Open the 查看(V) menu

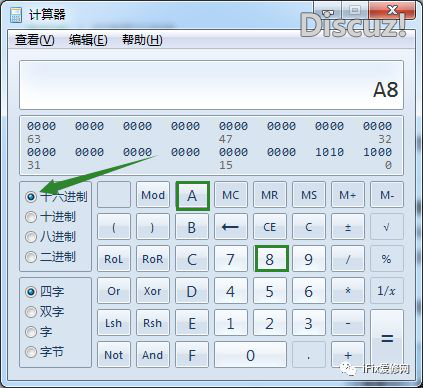[x=35, y=40]
